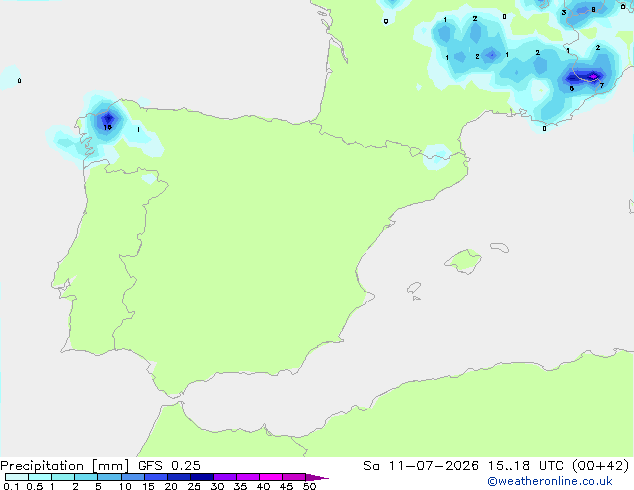Select the 15–20 mm legend swatch
Screen dimensions: 634x490
click(155, 477)
